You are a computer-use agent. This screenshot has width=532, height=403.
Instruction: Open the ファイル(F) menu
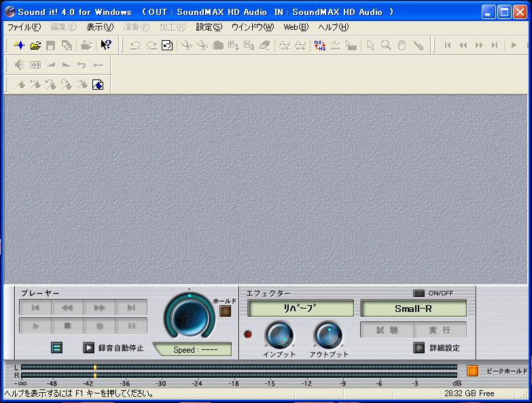click(x=24, y=27)
